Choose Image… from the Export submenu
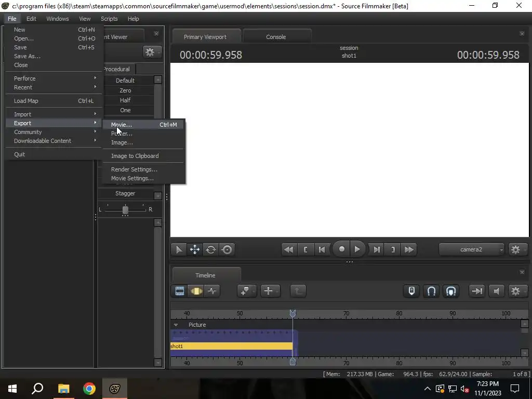532x399 pixels. (144, 142)
